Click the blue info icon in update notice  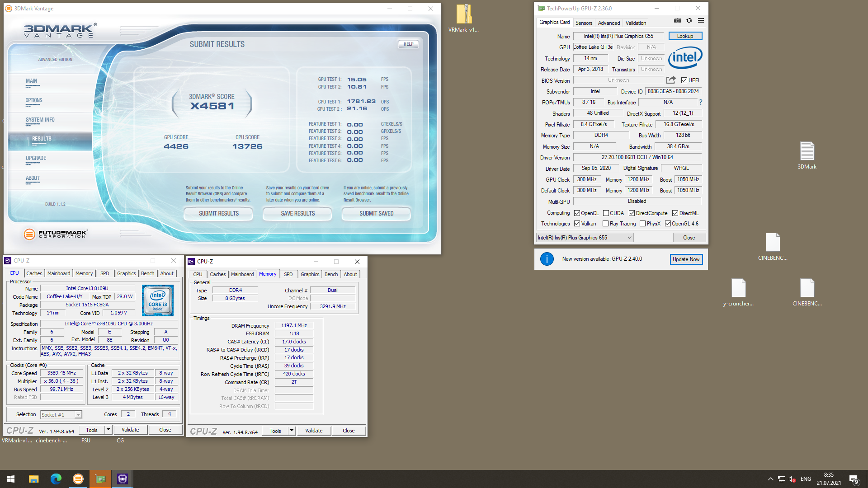point(547,259)
